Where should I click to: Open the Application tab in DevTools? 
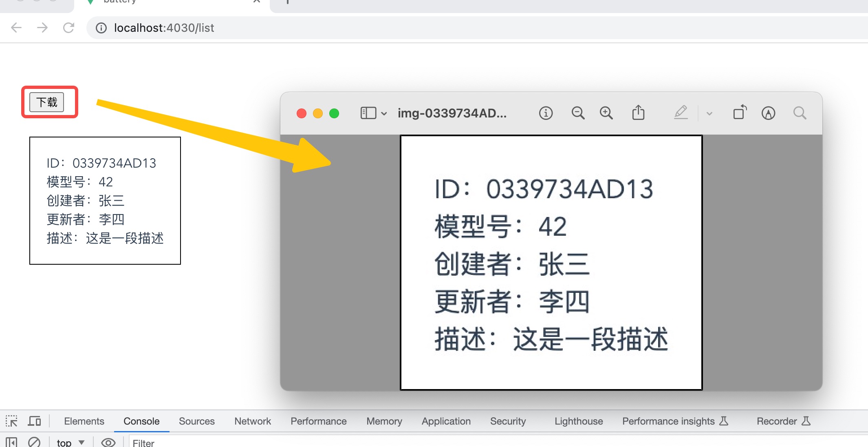click(x=446, y=421)
